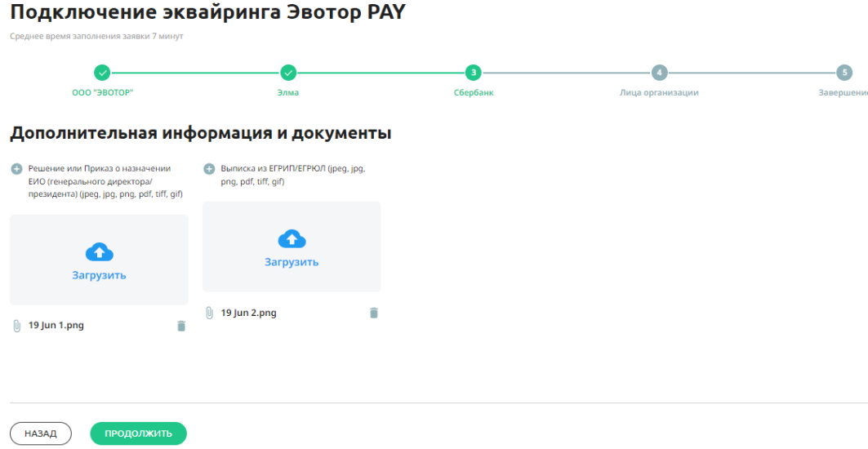The image size is (868, 449).
Task: Delete the file 19 Jun 1.png with the trash icon
Action: point(181,326)
